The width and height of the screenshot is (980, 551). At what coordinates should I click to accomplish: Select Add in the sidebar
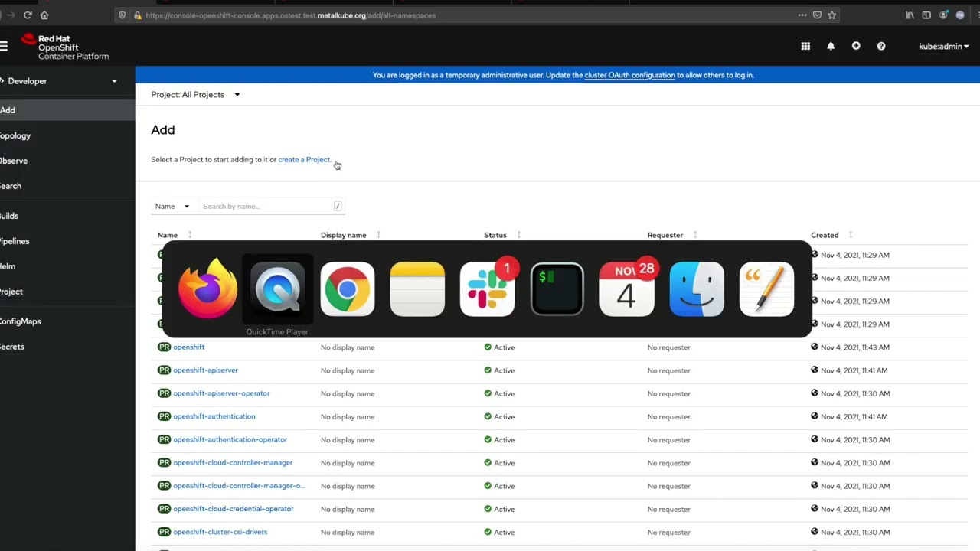pos(67,110)
